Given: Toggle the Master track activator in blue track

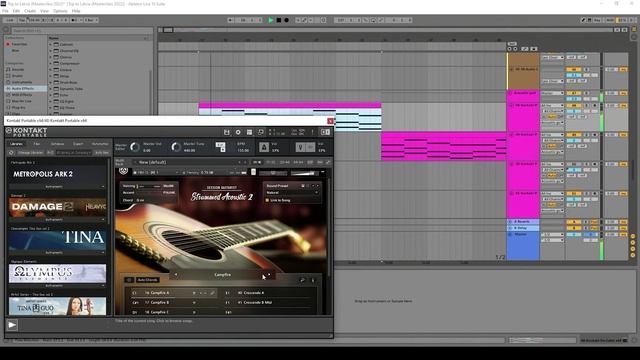Looking at the screenshot, I should point(573,234).
